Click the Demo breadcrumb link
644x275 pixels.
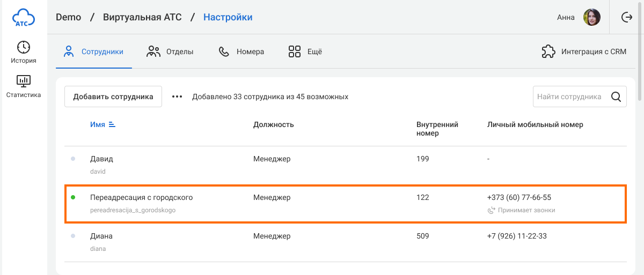click(x=68, y=17)
